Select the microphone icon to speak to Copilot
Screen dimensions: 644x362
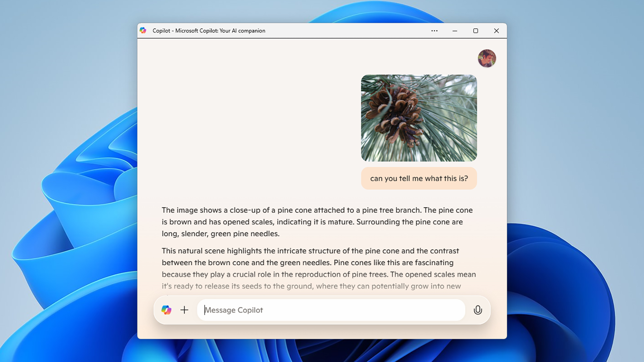(478, 310)
